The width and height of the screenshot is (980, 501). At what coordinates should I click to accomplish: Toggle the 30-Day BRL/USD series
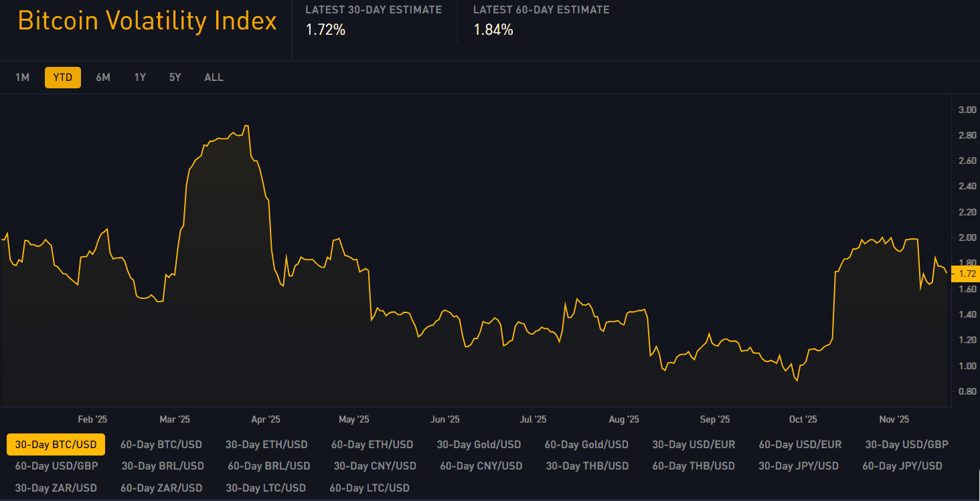[162, 466]
